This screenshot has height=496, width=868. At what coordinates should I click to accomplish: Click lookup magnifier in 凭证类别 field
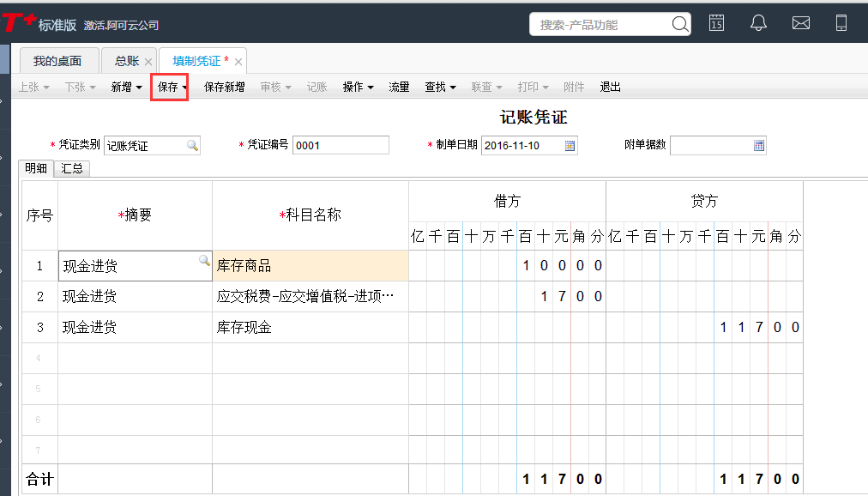tap(192, 145)
